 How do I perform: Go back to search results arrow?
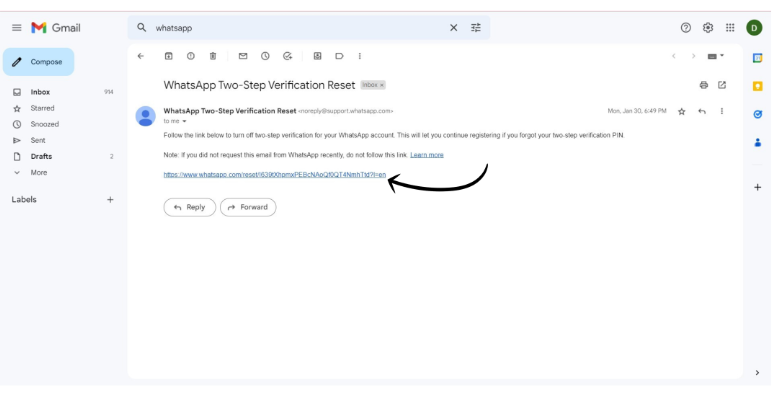point(141,56)
